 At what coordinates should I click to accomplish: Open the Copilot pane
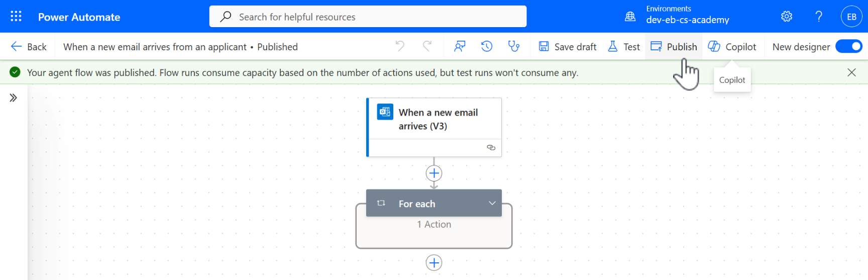pyautogui.click(x=732, y=47)
